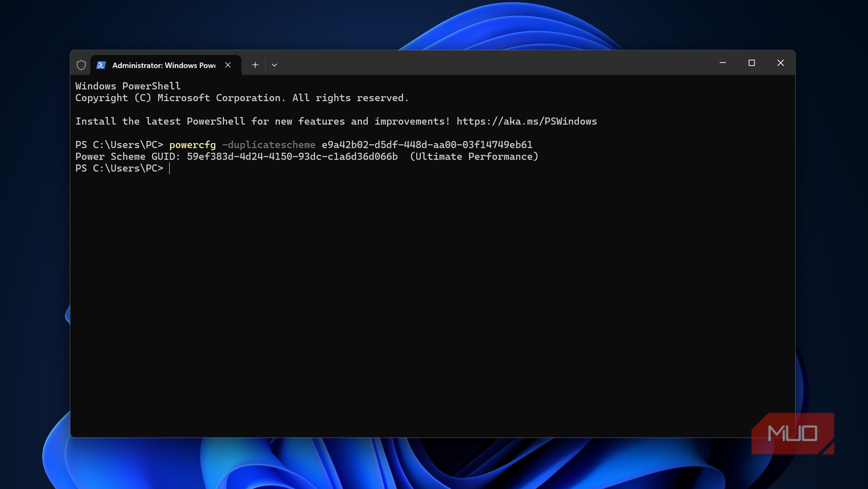Close the Terminal window
The height and width of the screenshot is (489, 868).
click(x=781, y=63)
